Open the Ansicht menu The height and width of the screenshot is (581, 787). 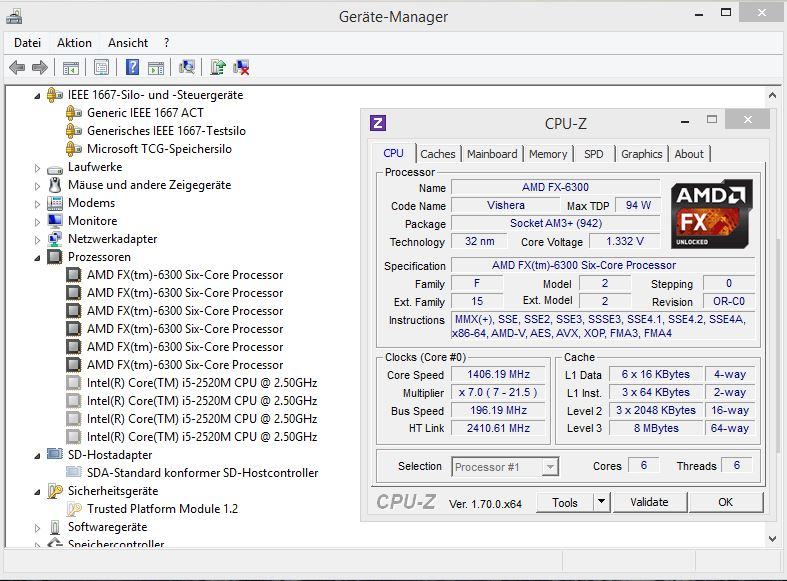pyautogui.click(x=128, y=43)
